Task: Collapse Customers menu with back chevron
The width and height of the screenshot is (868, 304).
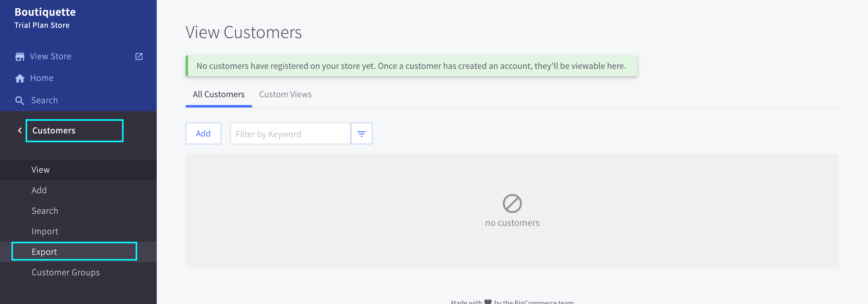Action: (20, 131)
